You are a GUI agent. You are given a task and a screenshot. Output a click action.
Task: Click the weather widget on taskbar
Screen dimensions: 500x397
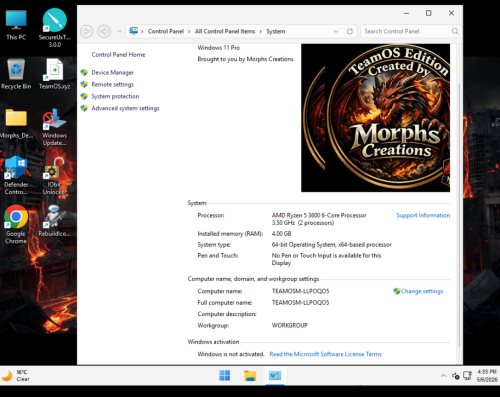point(16,376)
